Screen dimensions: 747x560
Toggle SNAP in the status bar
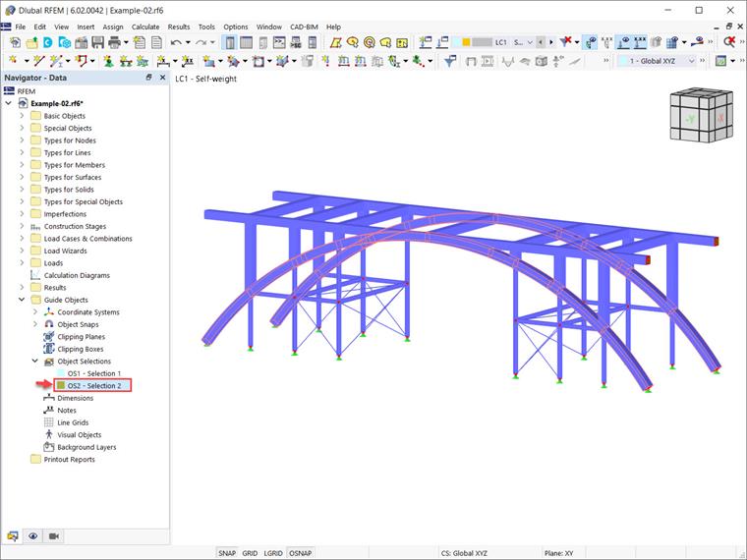(227, 553)
